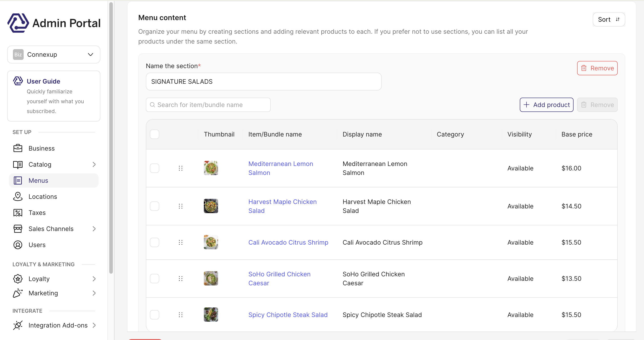Click the sidebar vertical scrollbar
This screenshot has width=644, height=340.
pyautogui.click(x=111, y=138)
